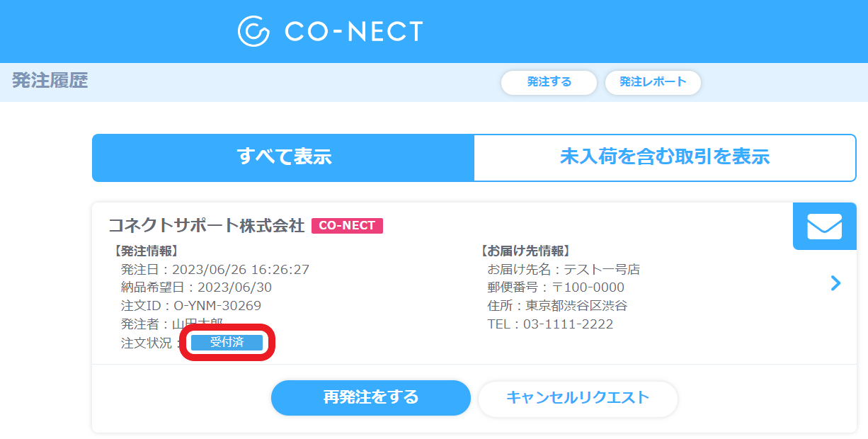Click the 納品希望日 2023/06/30 line
This screenshot has width=868, height=439.
pos(196,287)
